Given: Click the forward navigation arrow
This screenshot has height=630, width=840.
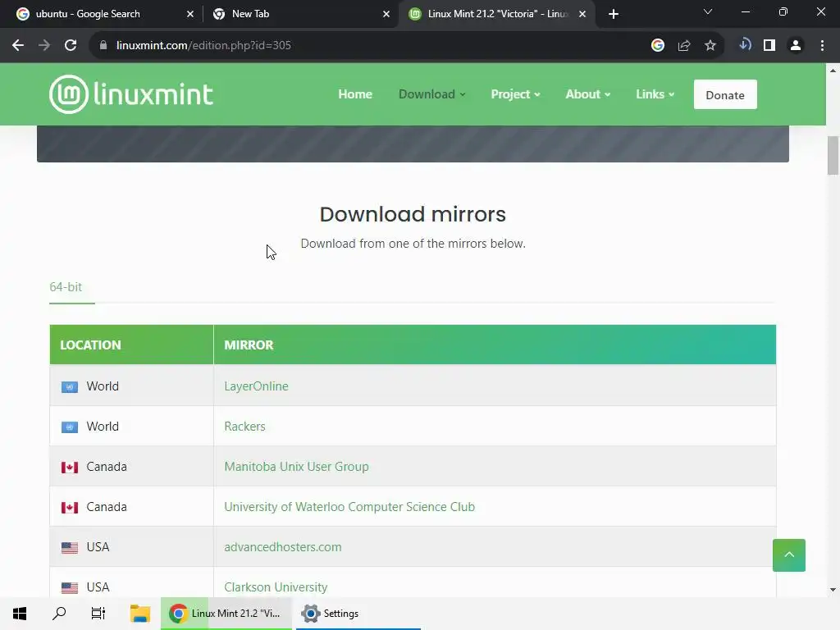Looking at the screenshot, I should (44, 46).
